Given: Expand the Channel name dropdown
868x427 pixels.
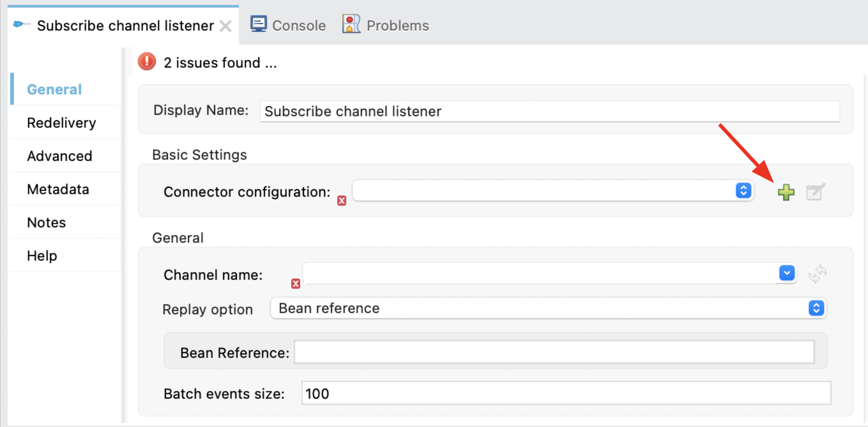Looking at the screenshot, I should (x=787, y=273).
